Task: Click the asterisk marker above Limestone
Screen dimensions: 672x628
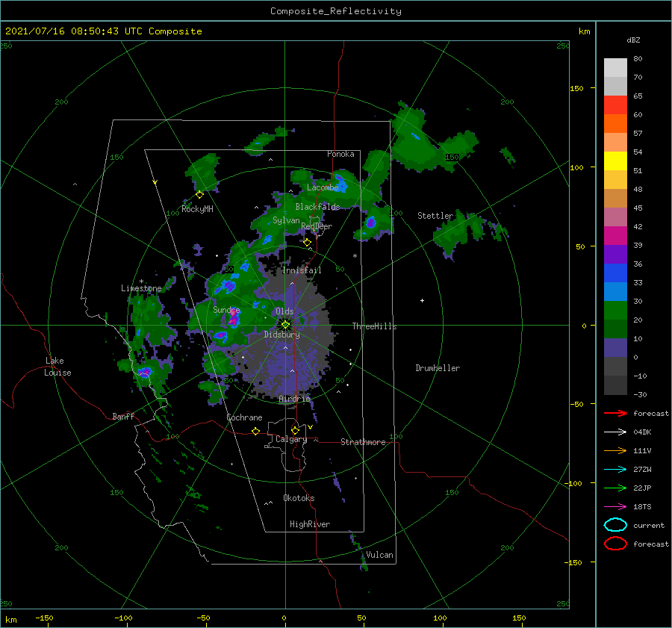Action: pos(141,282)
